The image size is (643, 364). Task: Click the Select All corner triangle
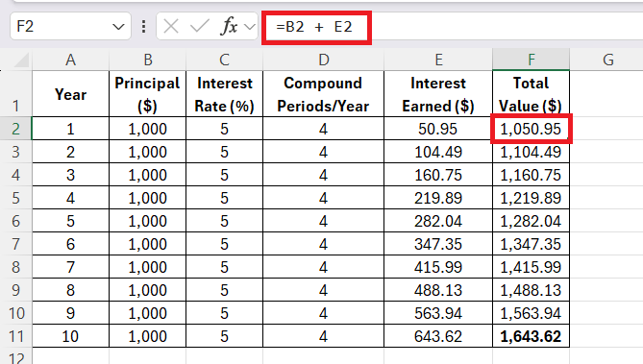click(20, 61)
